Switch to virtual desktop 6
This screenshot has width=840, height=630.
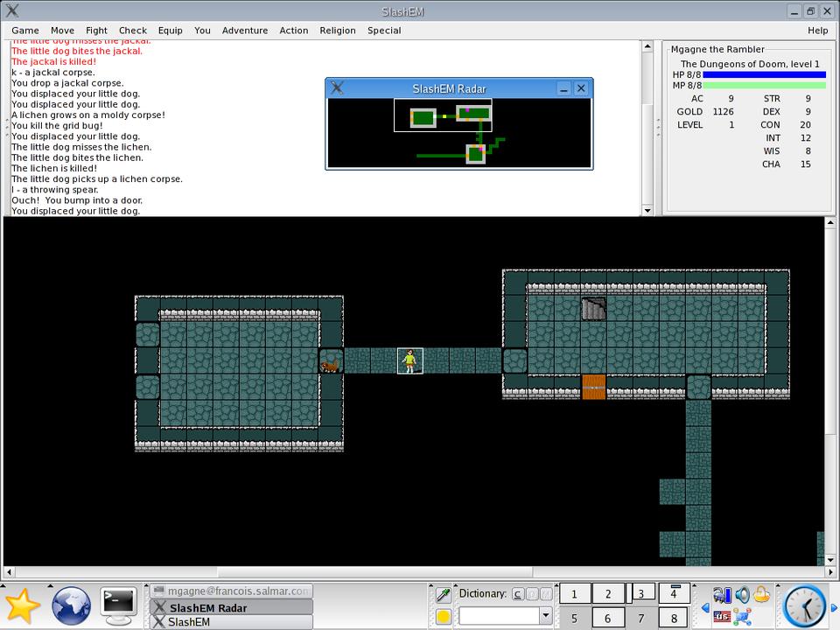[608, 618]
